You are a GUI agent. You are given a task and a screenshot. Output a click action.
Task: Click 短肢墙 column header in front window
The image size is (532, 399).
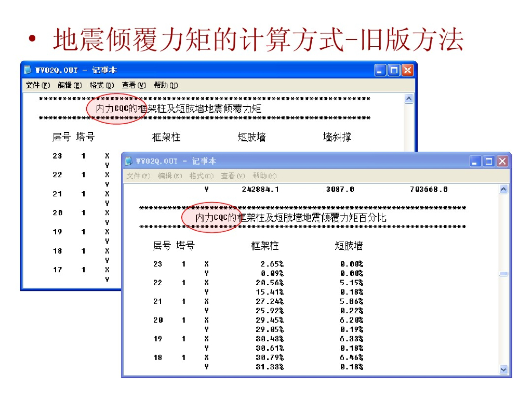point(349,246)
